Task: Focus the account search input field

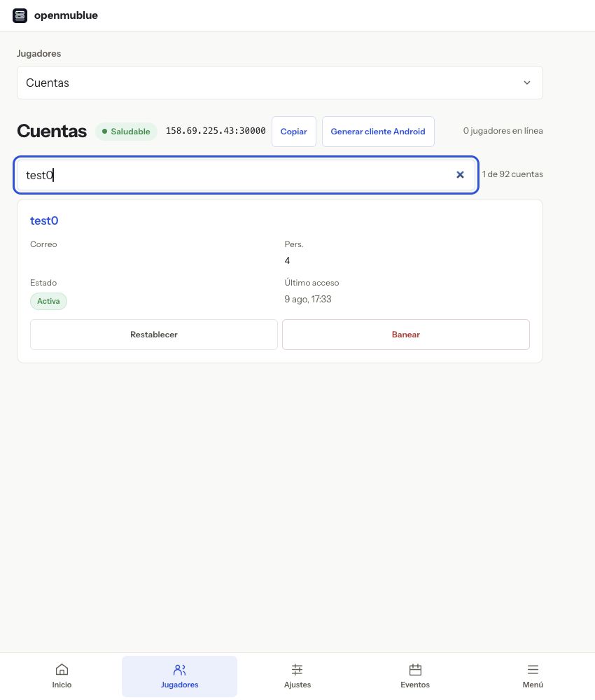Action: [x=246, y=175]
